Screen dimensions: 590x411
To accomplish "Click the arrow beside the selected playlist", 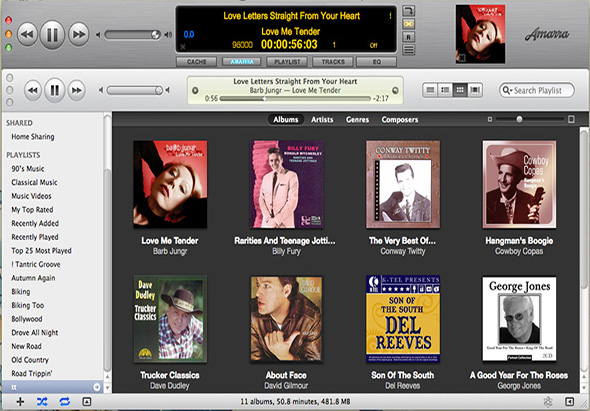I will click(97, 387).
